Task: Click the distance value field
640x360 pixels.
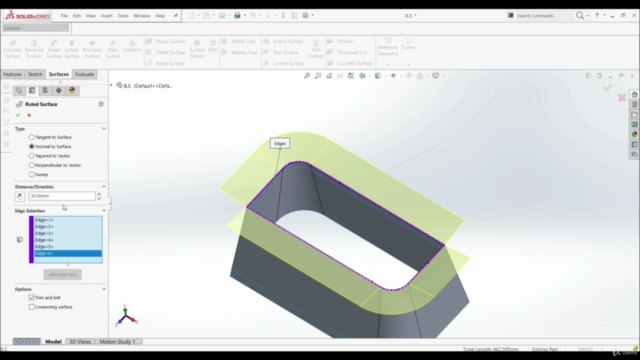Action: 62,196
